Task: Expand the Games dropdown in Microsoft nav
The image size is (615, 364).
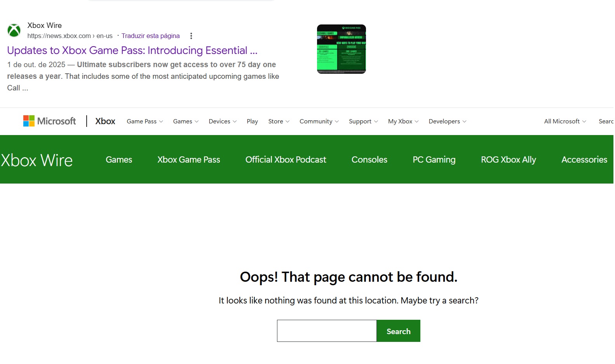Action: tap(185, 121)
